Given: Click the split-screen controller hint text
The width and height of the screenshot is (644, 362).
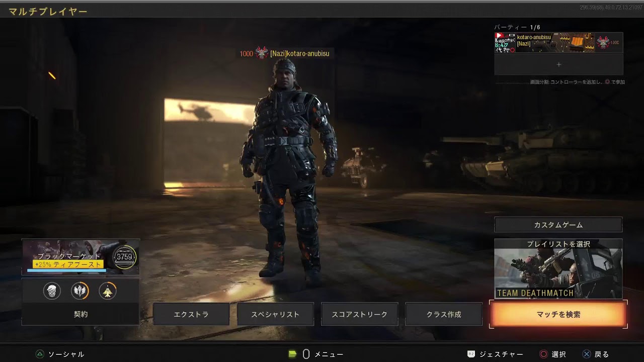Looking at the screenshot, I should pos(577,82).
